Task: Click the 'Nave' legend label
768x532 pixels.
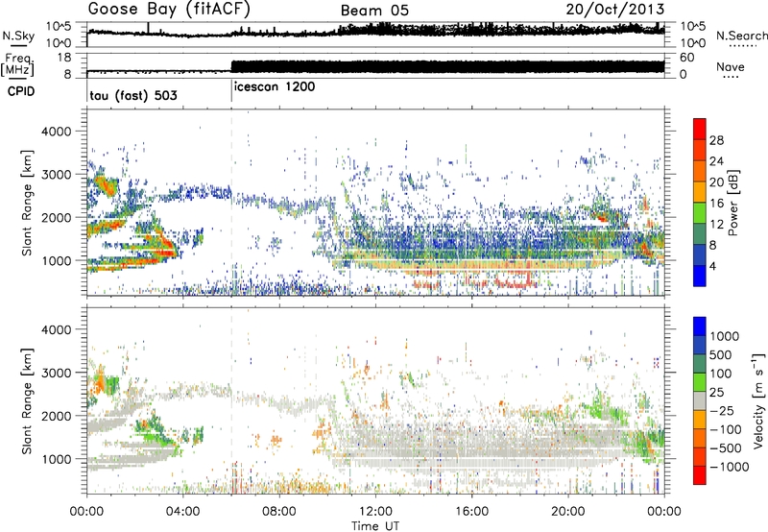Action: 731,66
